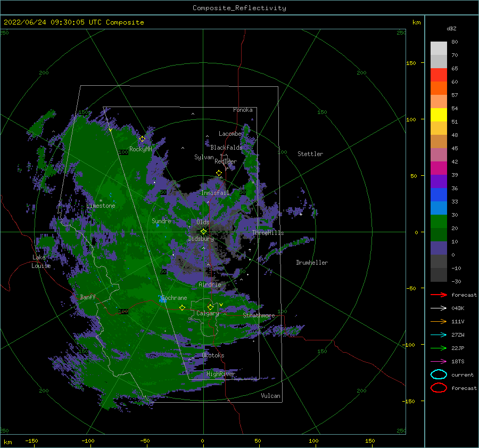Click the yellow diamond marker below Cochrane
The height and width of the screenshot is (448, 479).
(x=182, y=307)
